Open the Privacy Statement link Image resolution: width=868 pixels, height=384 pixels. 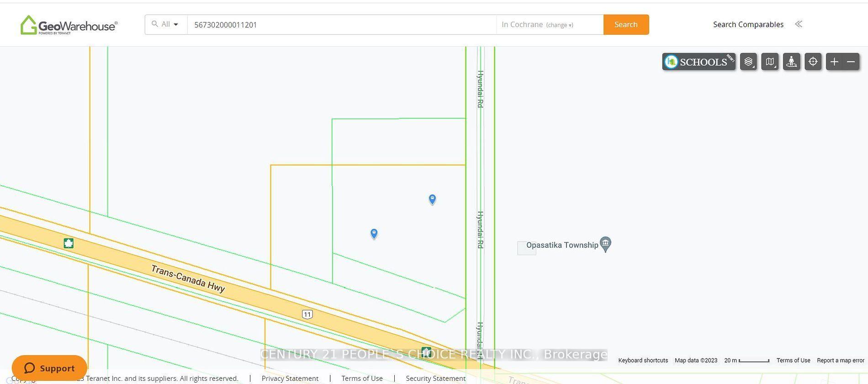[290, 379]
